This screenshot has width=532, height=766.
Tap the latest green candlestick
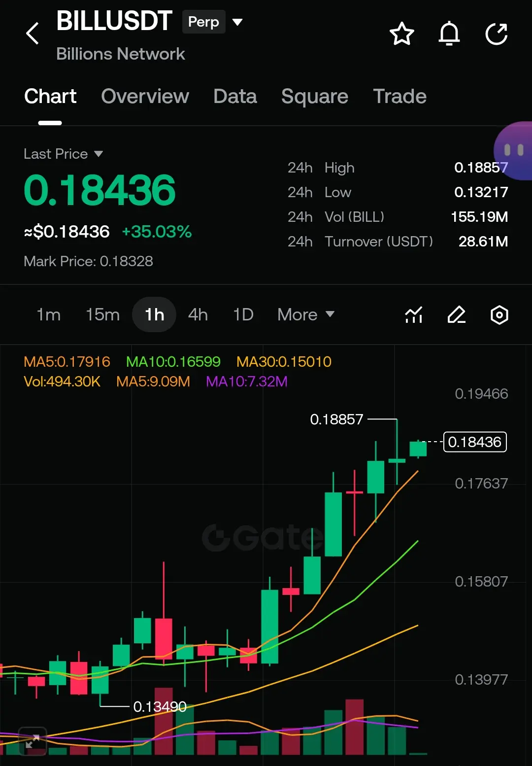[x=418, y=449]
